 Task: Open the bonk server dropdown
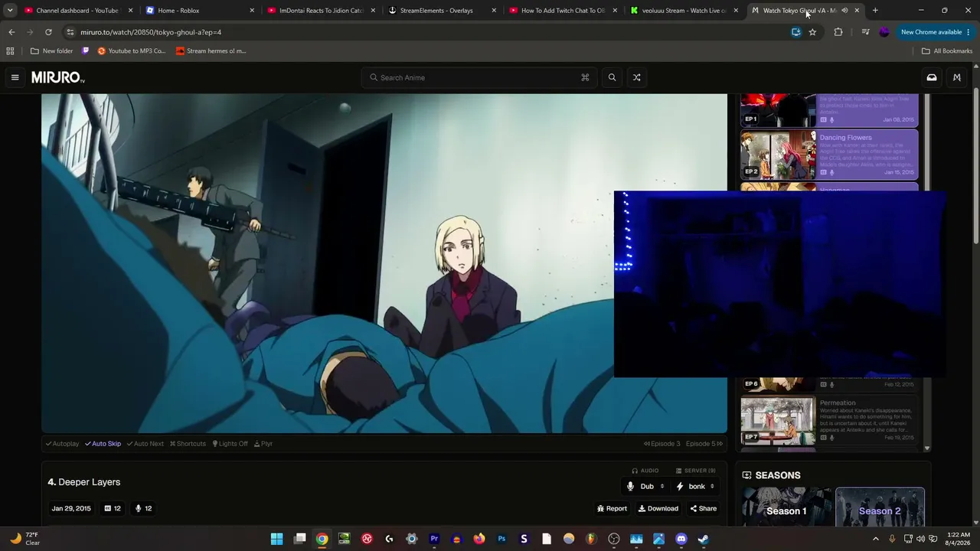(x=695, y=487)
